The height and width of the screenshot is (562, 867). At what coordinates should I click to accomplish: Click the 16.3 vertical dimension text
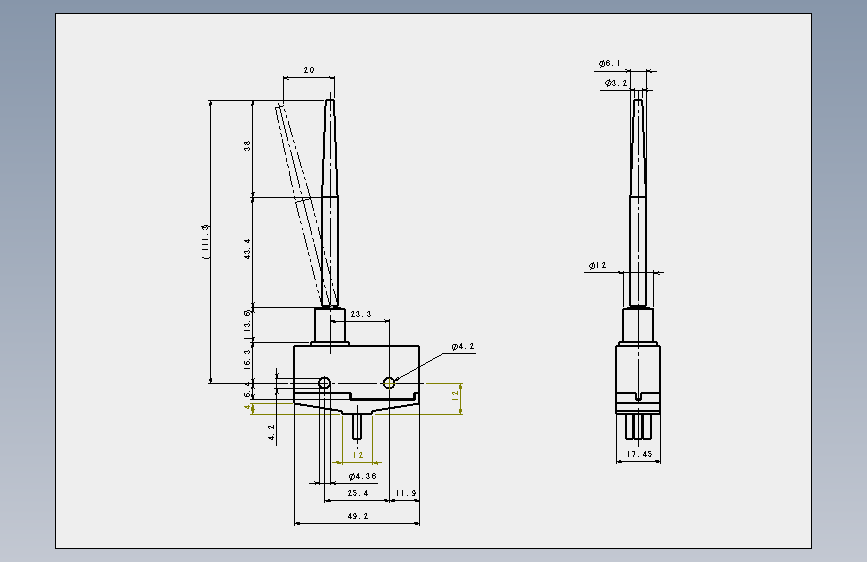[x=247, y=360]
